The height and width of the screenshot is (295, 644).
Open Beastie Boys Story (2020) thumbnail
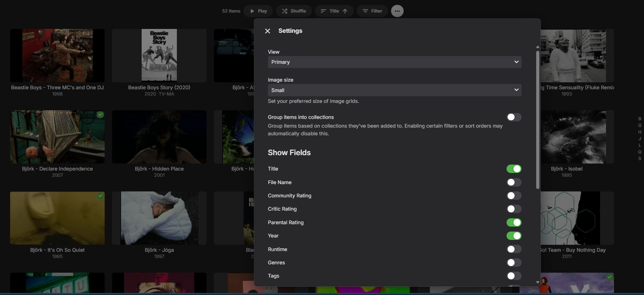159,55
